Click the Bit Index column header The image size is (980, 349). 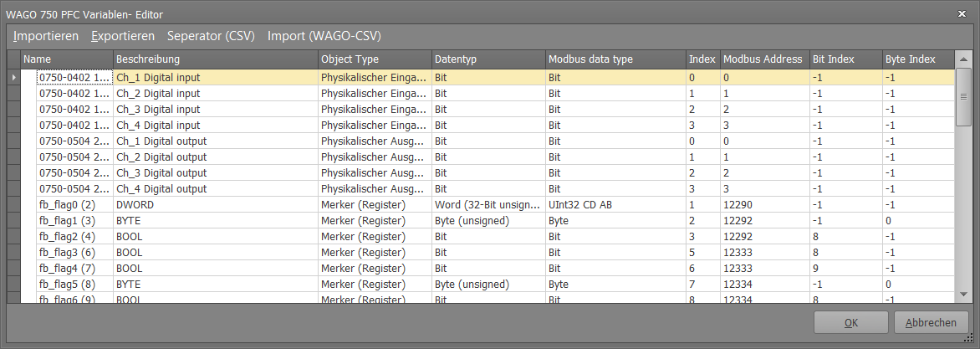[845, 59]
